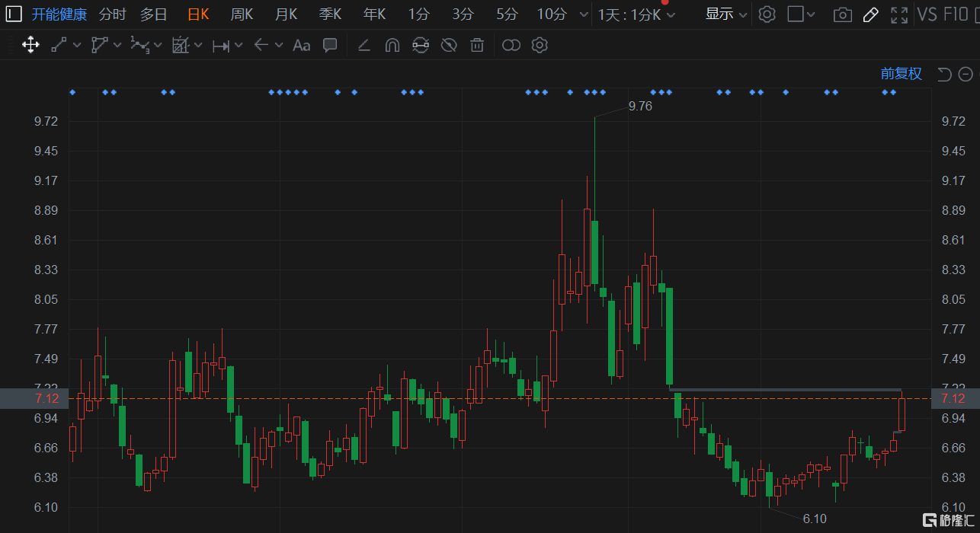The width and height of the screenshot is (980, 533).
Task: Select the line segment drawing tool
Action: coord(59,45)
